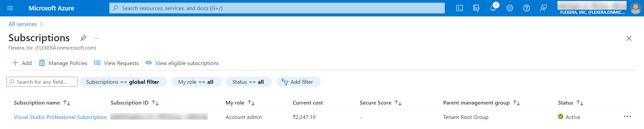Open the account avatar menu
644x129 pixels.
pyautogui.click(x=636, y=8)
